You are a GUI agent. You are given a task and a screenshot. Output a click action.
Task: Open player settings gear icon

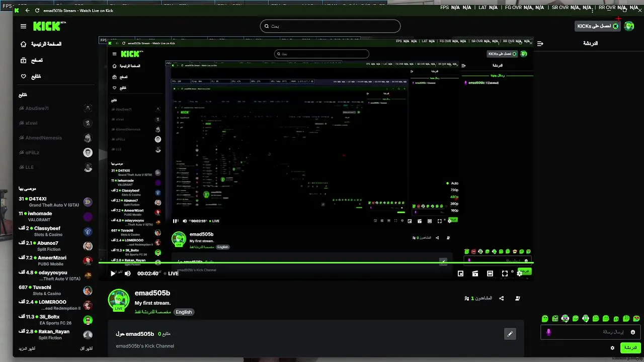point(519,274)
